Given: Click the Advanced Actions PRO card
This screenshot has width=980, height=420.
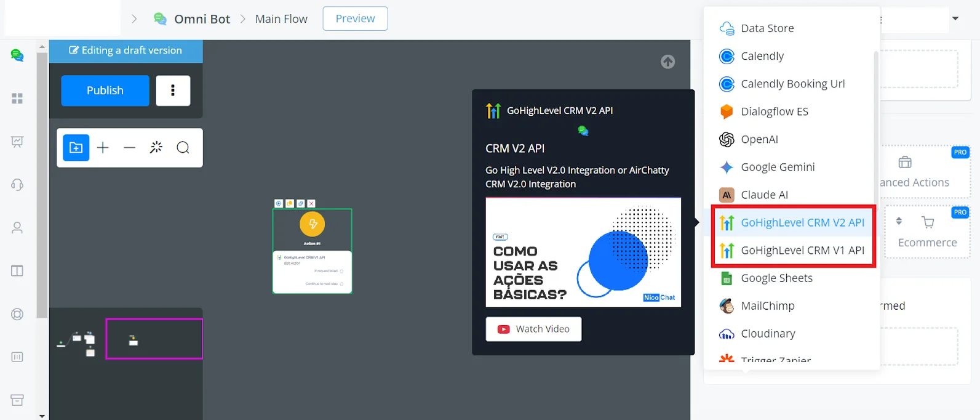Looking at the screenshot, I should point(925,171).
